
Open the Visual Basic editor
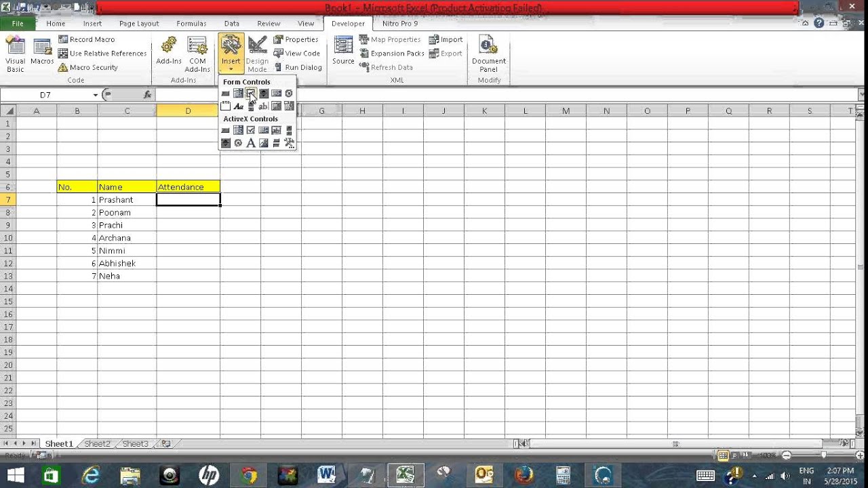click(15, 54)
